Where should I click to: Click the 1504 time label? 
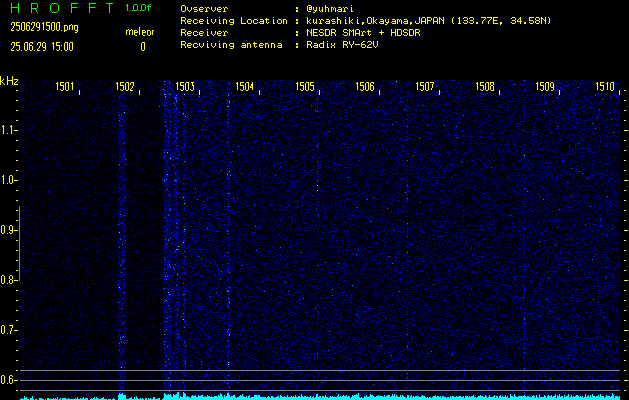[x=245, y=86]
